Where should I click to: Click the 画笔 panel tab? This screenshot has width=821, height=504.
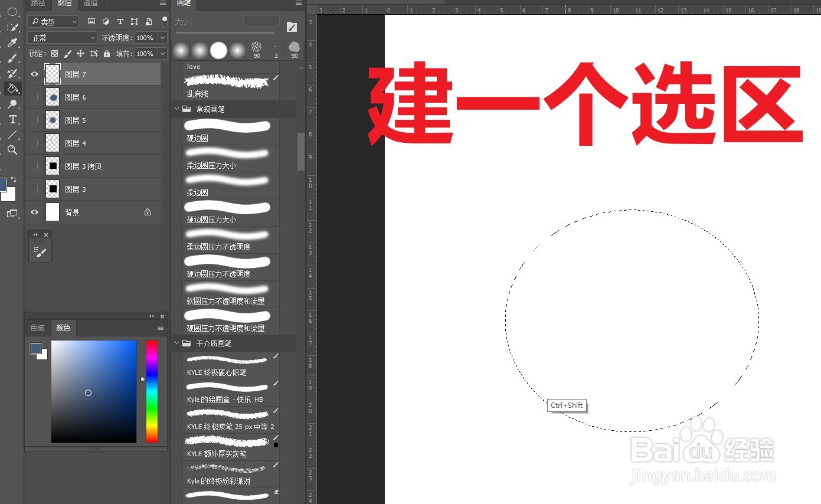(x=184, y=4)
